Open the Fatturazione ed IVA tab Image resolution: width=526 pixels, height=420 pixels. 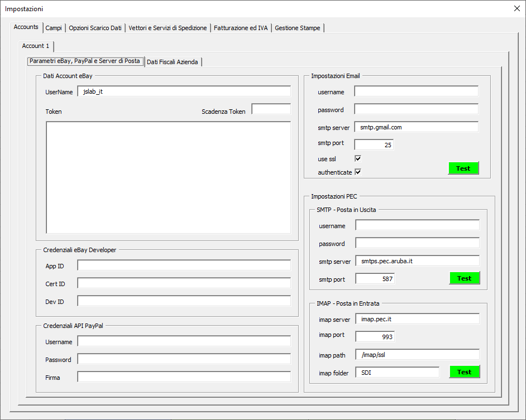pos(241,28)
